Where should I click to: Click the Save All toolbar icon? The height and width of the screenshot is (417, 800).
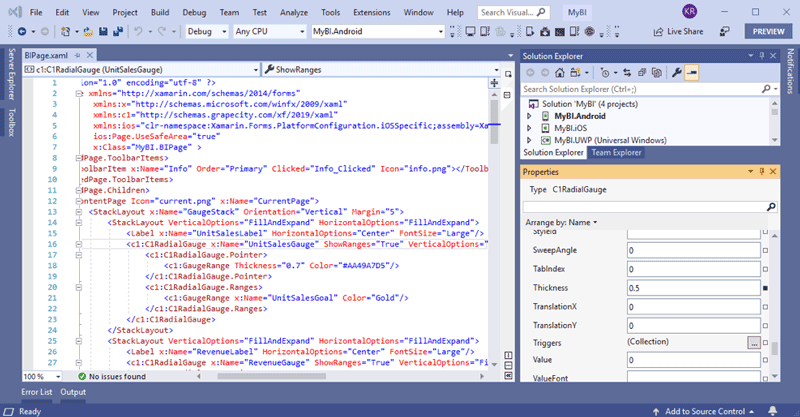click(118, 32)
